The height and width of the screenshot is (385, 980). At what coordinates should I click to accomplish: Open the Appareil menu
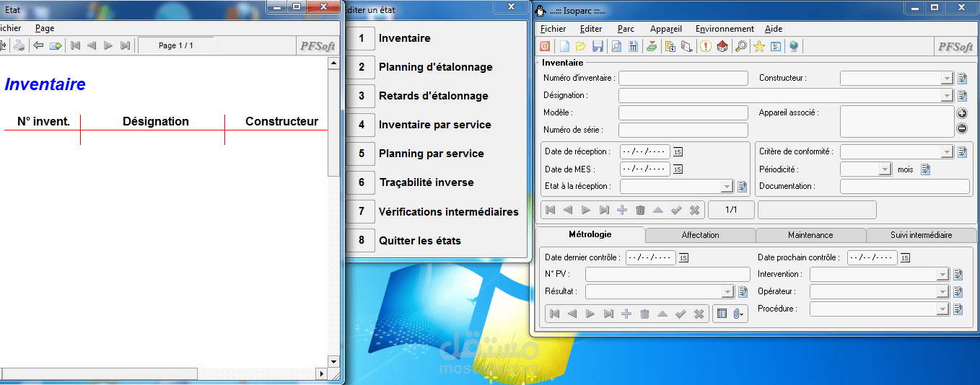pos(665,29)
